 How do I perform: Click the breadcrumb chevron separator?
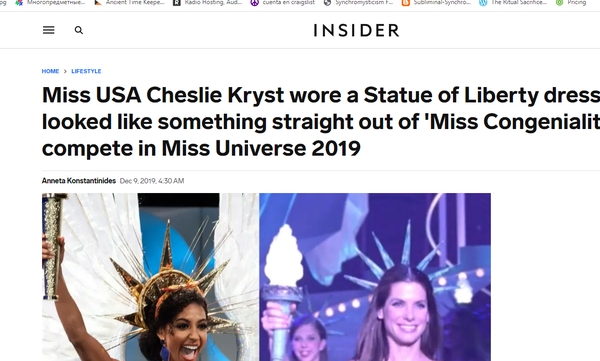(x=65, y=71)
